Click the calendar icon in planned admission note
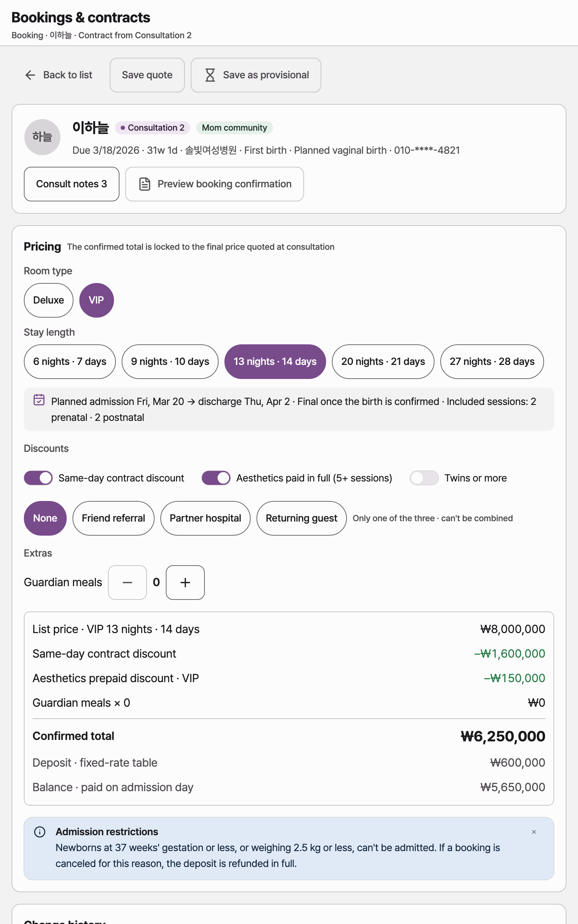Image resolution: width=578 pixels, height=924 pixels. point(39,400)
